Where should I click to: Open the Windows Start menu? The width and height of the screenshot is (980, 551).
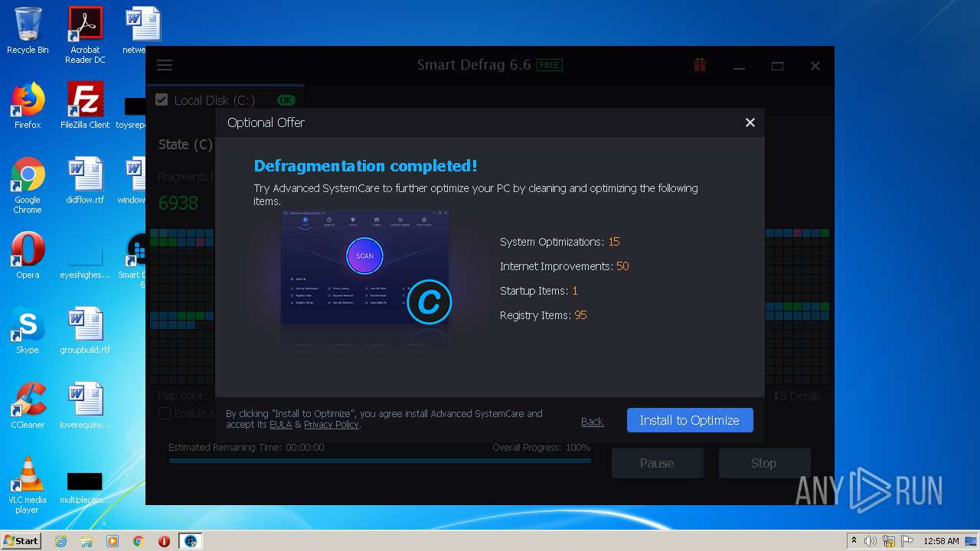[21, 540]
